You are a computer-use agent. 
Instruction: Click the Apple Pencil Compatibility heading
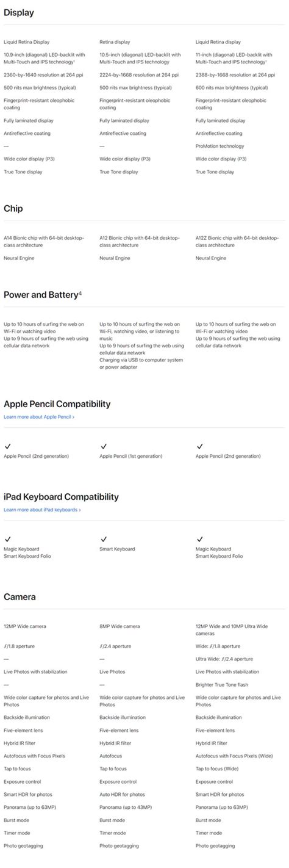point(57,404)
